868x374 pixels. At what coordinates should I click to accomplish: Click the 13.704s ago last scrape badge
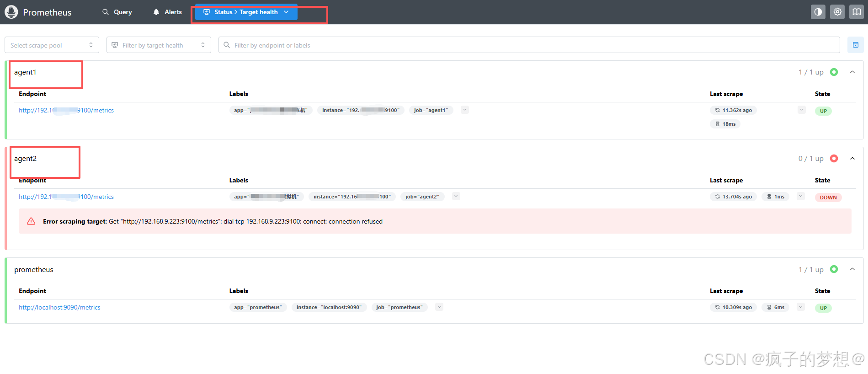coord(733,197)
